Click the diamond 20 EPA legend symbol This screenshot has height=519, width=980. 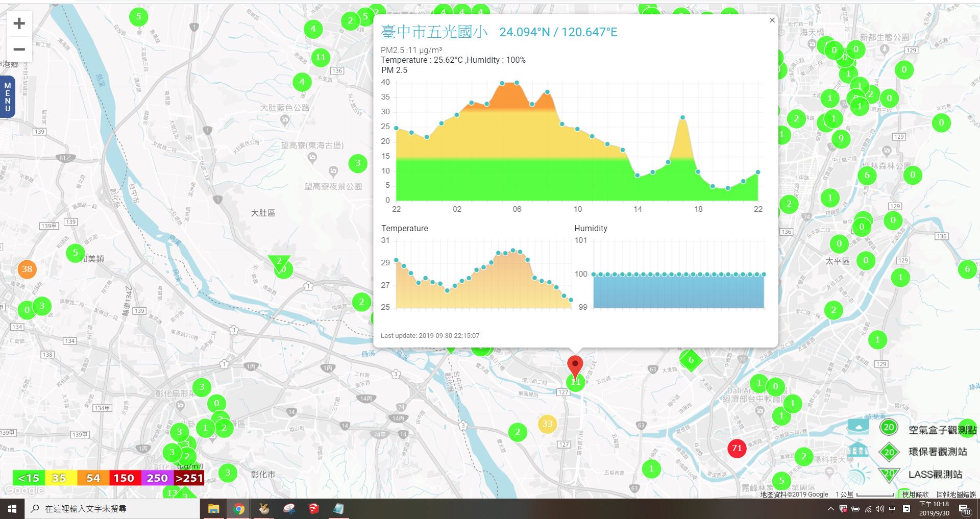tap(889, 452)
